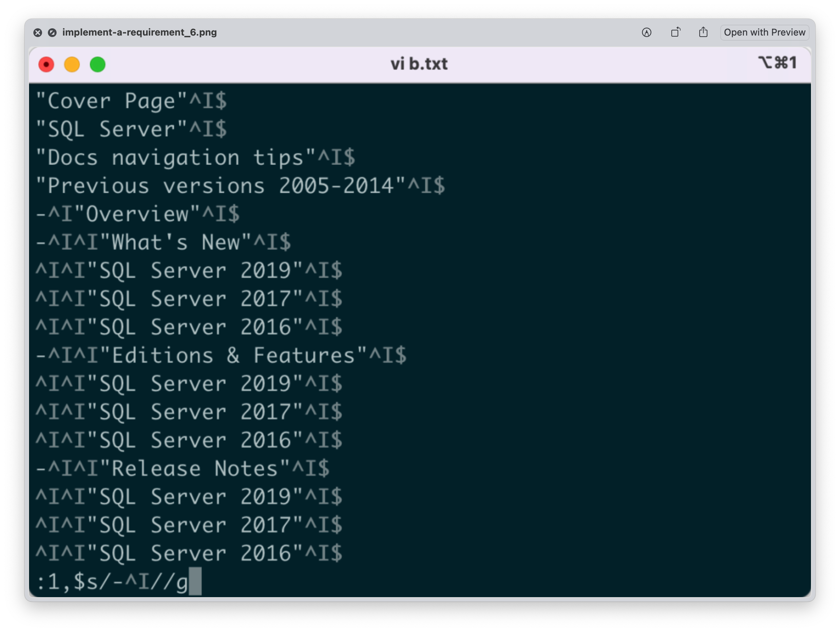840x632 pixels.
Task: Click the vi b.txt window title
Action: tap(419, 64)
